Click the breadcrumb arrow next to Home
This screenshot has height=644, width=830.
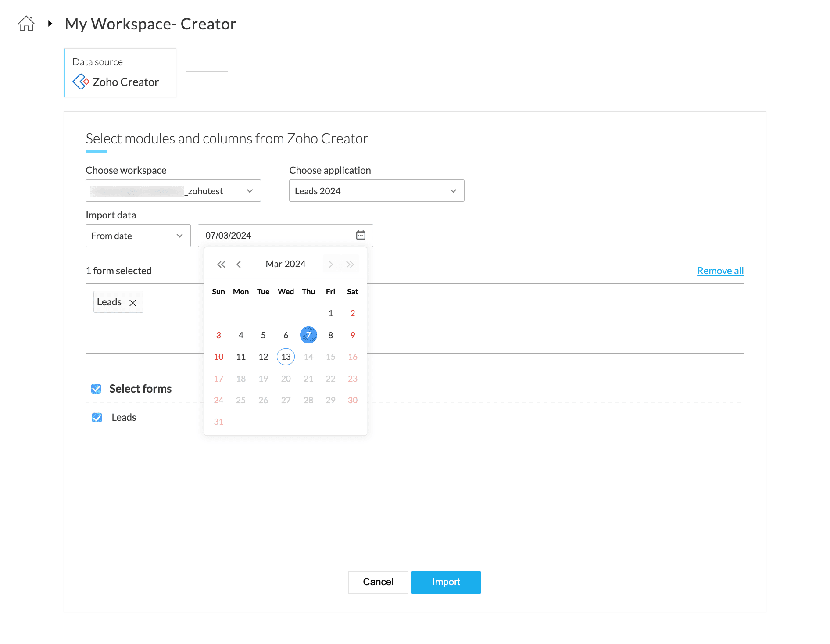pos(50,24)
